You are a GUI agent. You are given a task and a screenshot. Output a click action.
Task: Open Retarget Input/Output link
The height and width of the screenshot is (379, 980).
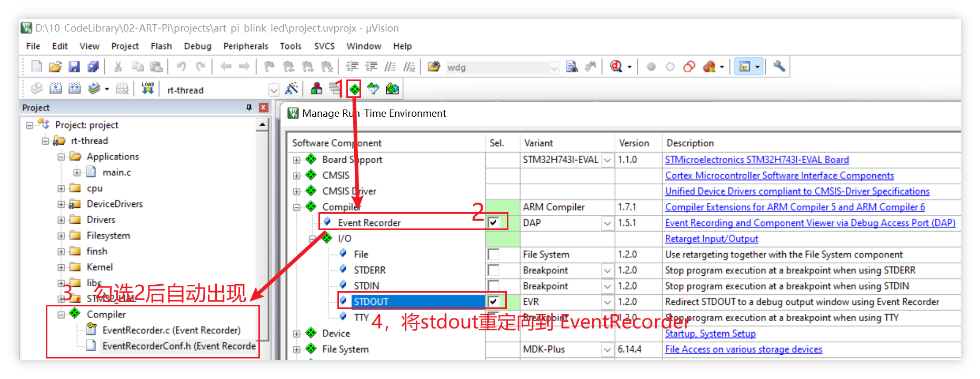(x=712, y=238)
